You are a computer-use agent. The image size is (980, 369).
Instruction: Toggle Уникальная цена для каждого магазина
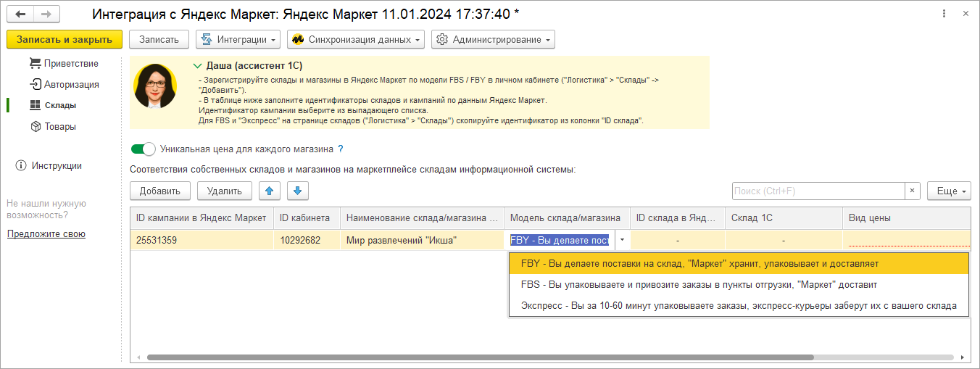tap(143, 149)
